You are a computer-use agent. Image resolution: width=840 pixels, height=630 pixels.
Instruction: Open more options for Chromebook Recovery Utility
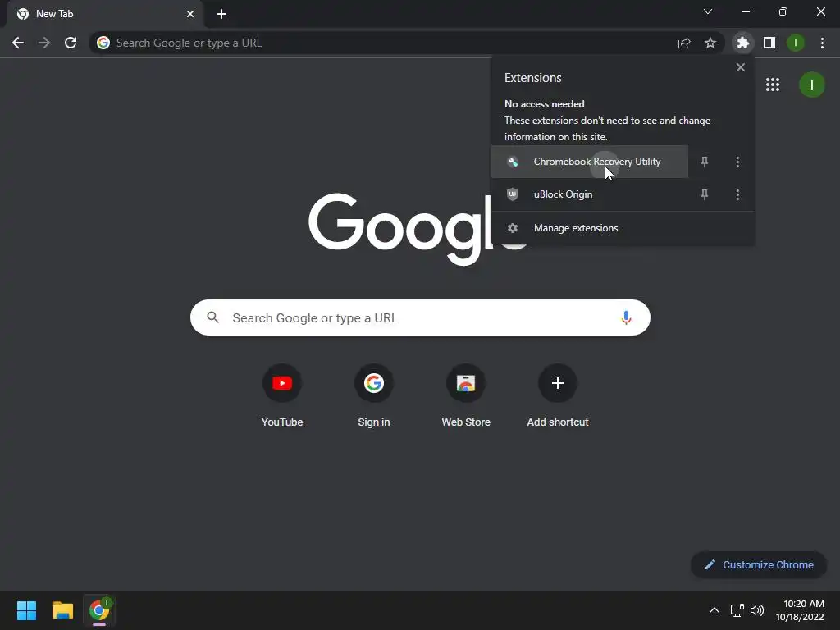[737, 162]
